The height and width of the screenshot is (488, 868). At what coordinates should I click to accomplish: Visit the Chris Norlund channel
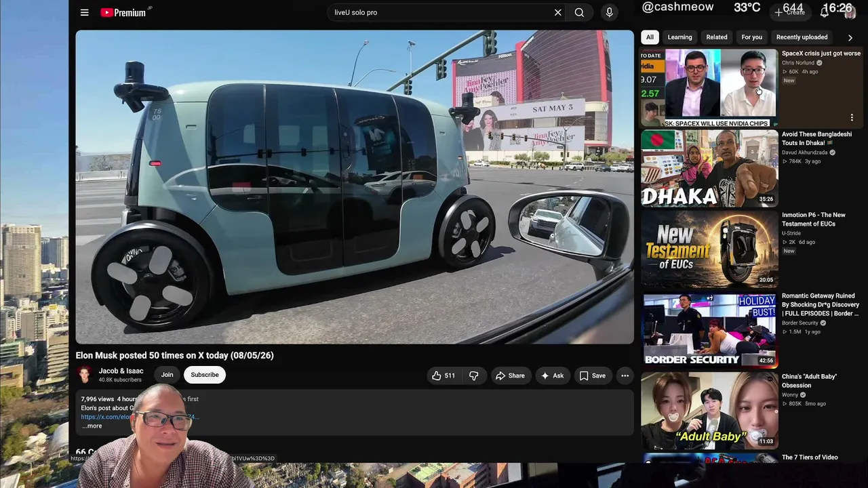pyautogui.click(x=797, y=63)
